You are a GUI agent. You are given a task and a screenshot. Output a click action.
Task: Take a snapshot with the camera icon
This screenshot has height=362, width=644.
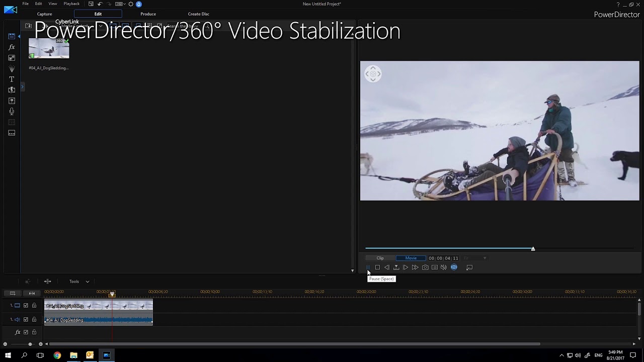point(425,267)
